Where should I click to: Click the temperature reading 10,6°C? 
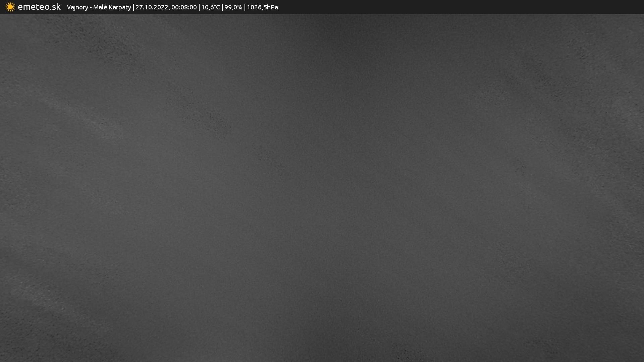[x=211, y=7]
